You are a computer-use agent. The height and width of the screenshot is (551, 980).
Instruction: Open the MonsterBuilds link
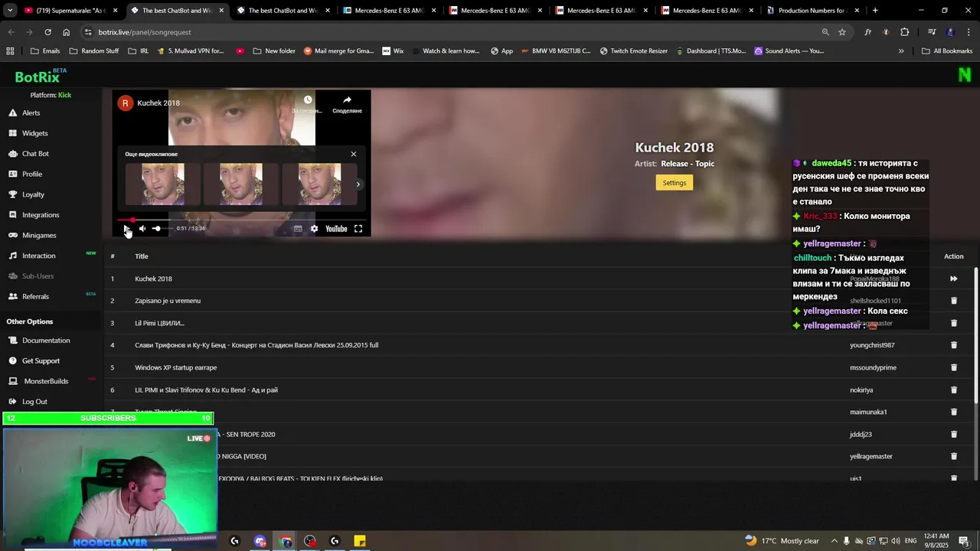(46, 381)
